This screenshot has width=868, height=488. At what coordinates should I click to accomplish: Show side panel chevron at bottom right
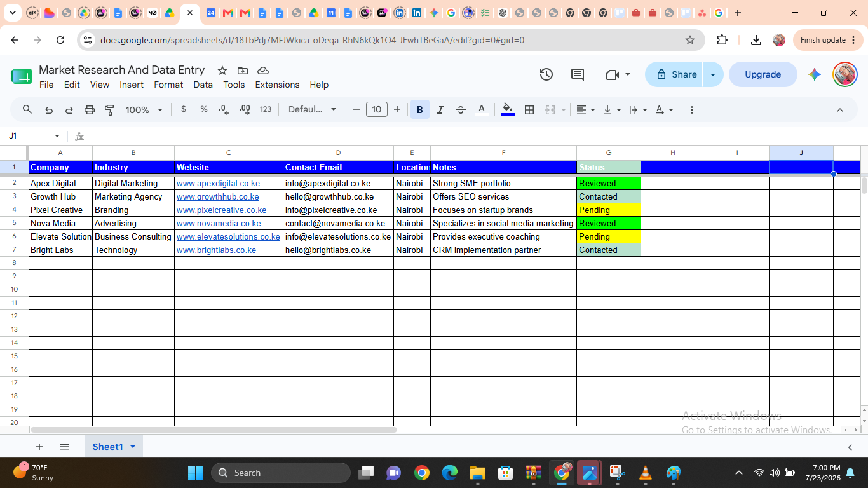[x=850, y=447]
